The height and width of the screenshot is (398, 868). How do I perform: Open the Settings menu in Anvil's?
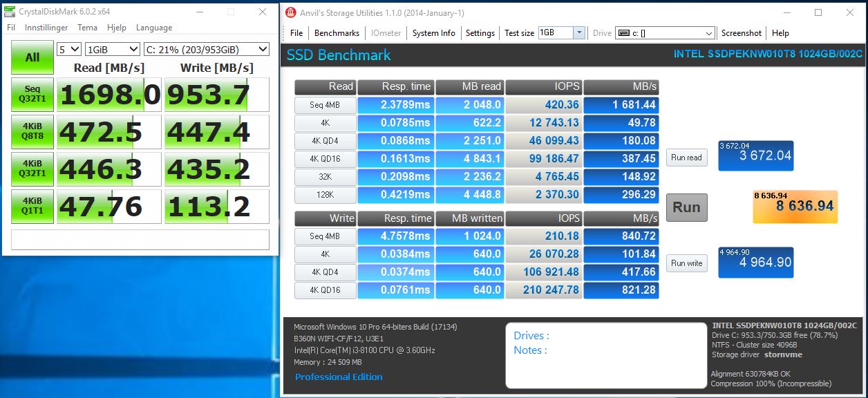(480, 33)
